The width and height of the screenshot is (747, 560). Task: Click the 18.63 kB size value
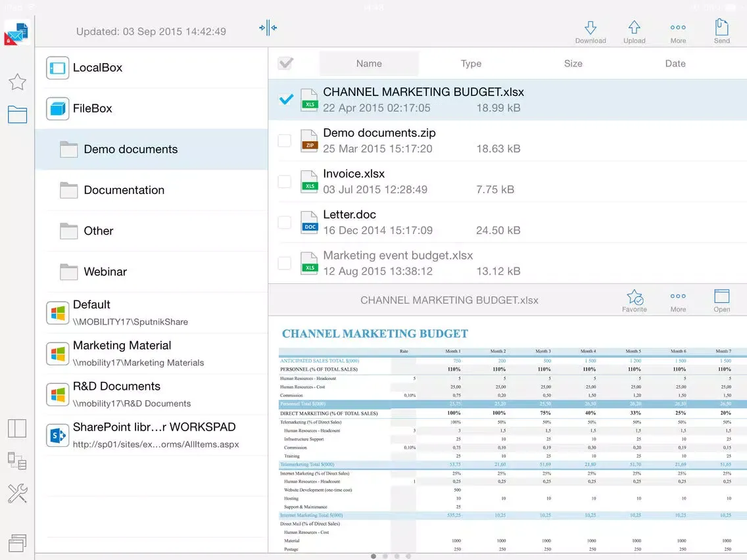[x=498, y=149]
